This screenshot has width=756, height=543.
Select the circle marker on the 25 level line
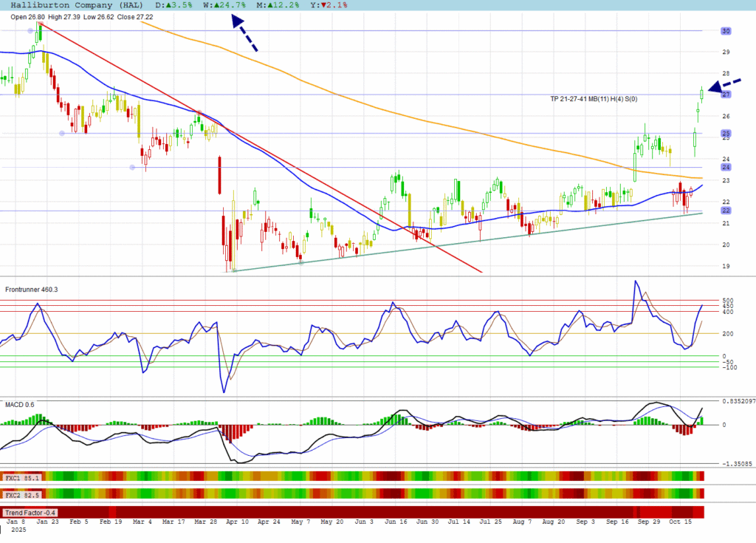point(61,133)
